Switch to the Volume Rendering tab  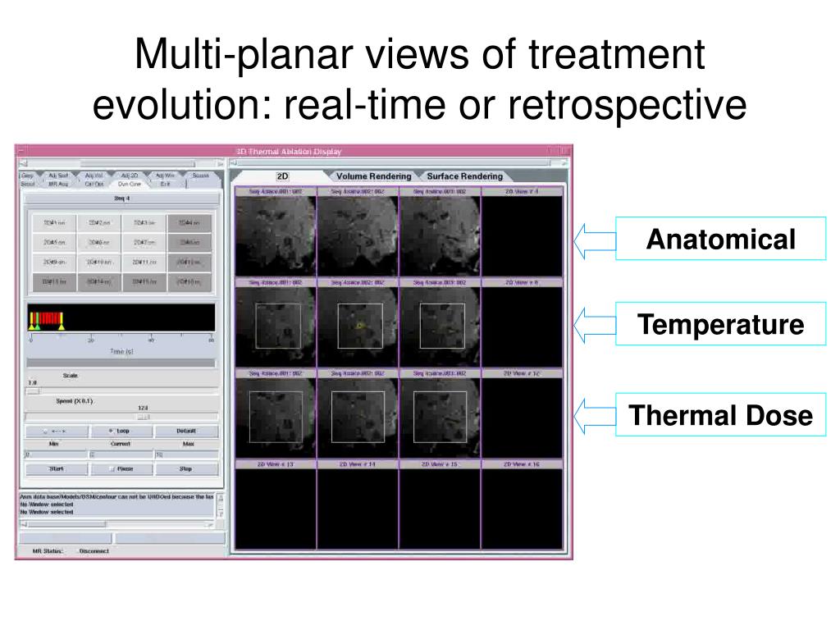pyautogui.click(x=374, y=176)
